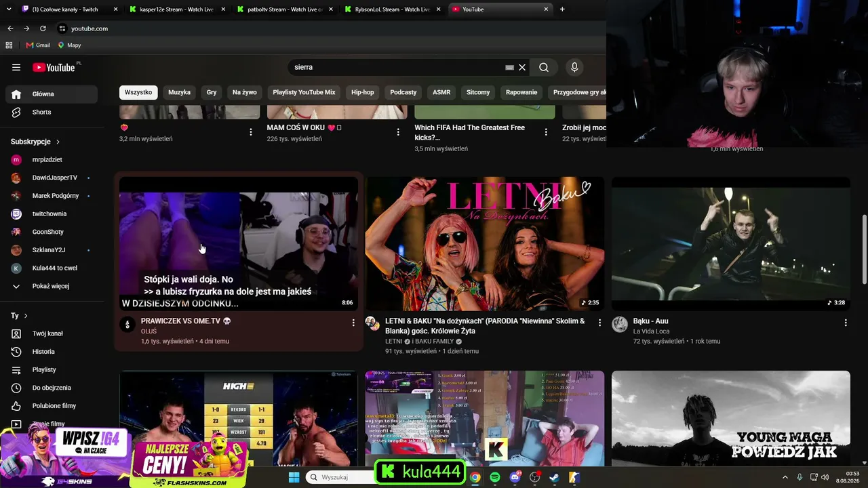The image size is (868, 488).
Task: Select the 'Playlisty YouTube Mix' chip
Action: (x=304, y=92)
